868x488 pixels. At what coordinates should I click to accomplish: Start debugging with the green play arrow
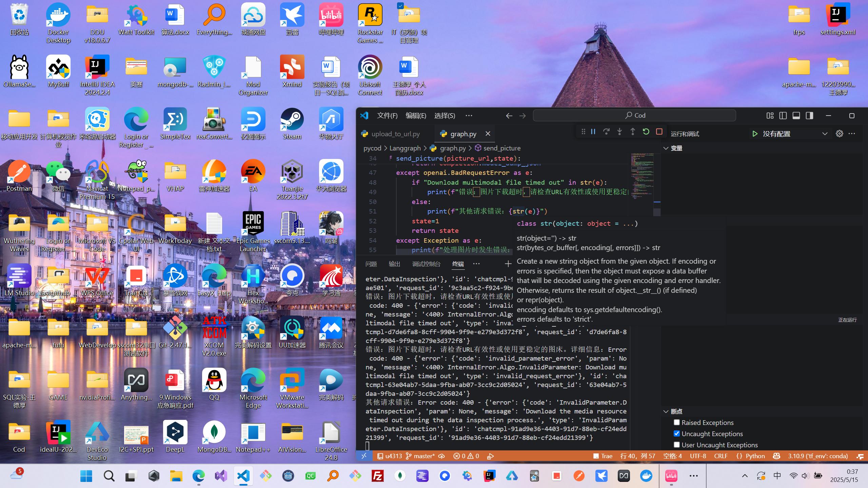pyautogui.click(x=755, y=134)
